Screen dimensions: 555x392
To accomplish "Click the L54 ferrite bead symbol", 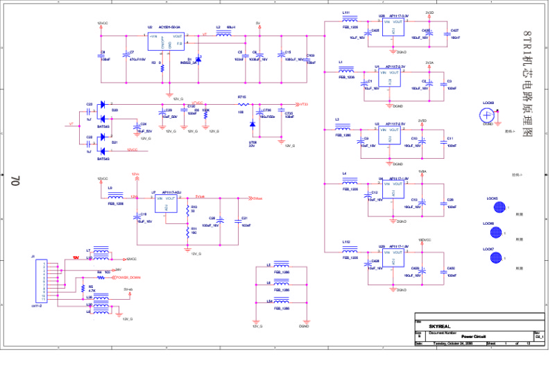I will [282, 300].
